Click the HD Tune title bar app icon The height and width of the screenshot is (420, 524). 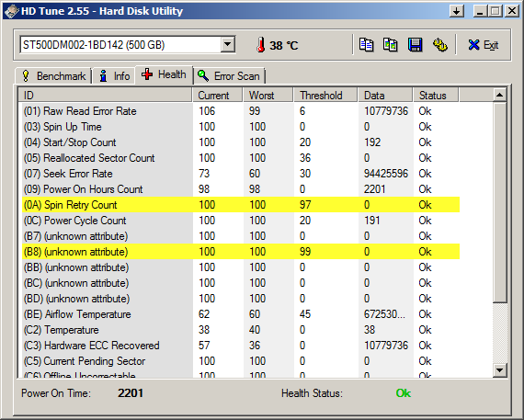[x=11, y=11]
